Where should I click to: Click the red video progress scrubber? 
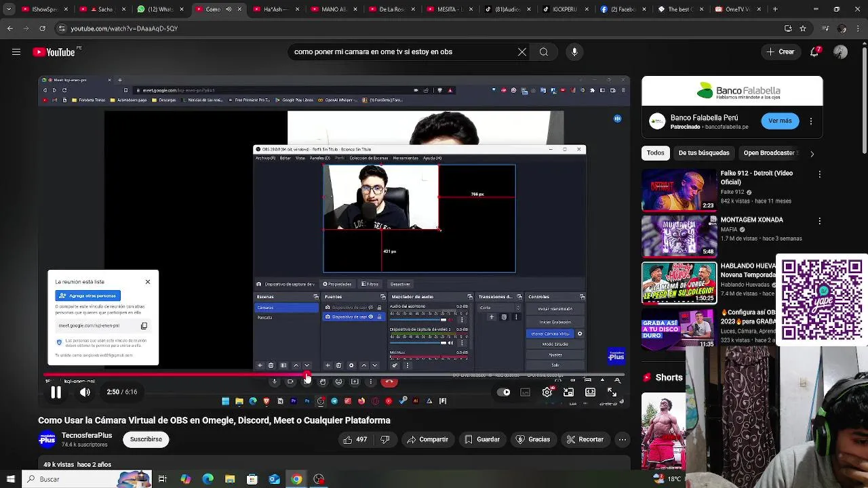point(307,375)
